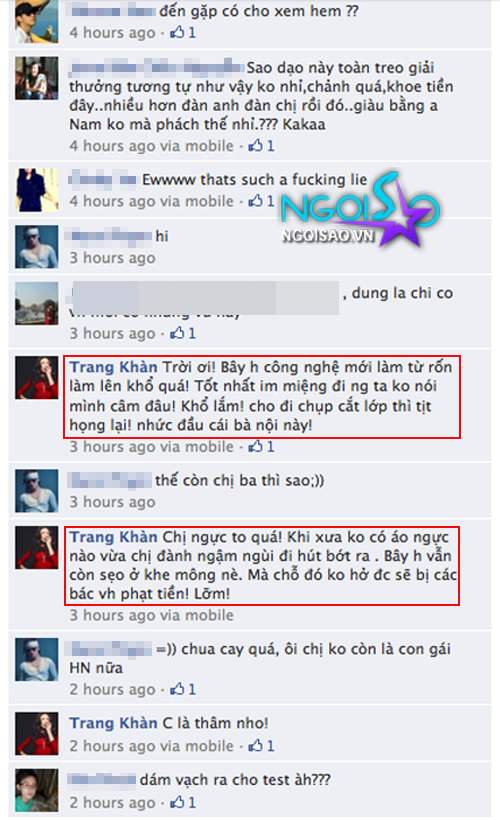Screen dimensions: 500x820
Task: Click thumbs-up under 'dám vạch ra cho test' comment
Action: (x=177, y=802)
